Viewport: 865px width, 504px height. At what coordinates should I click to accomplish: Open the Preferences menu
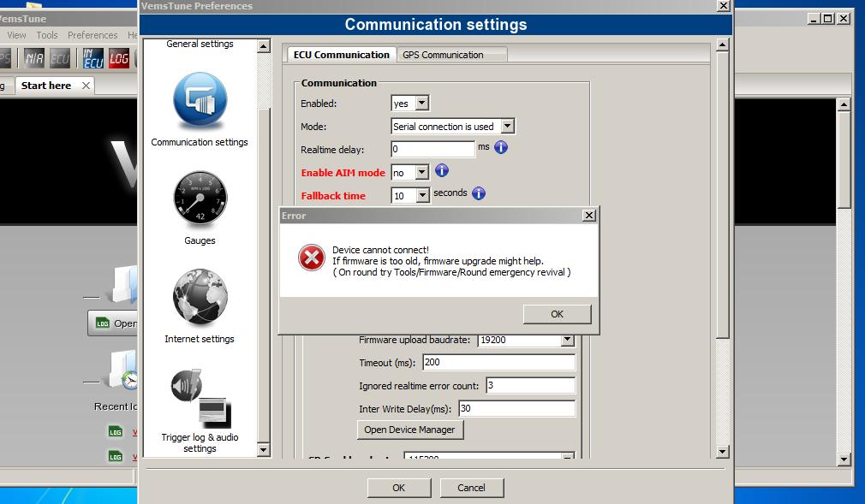pos(92,35)
